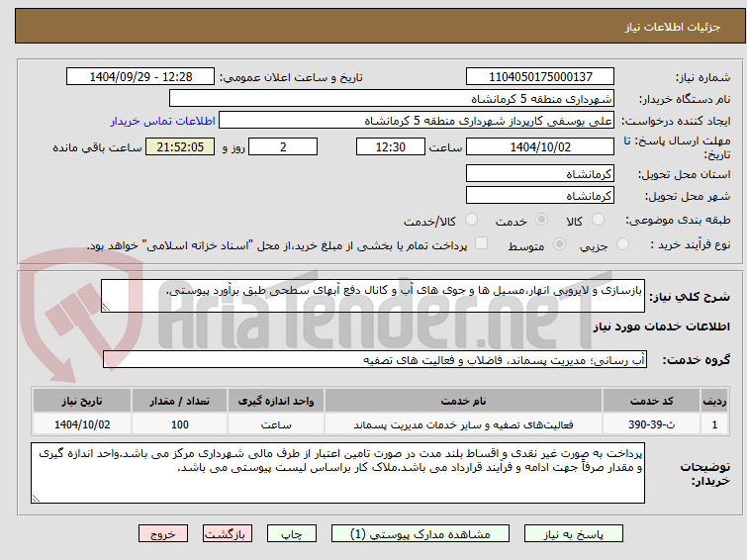The width and height of the screenshot is (747, 560).
Task: Select the متوسط purchase type radio
Action: click(x=559, y=244)
